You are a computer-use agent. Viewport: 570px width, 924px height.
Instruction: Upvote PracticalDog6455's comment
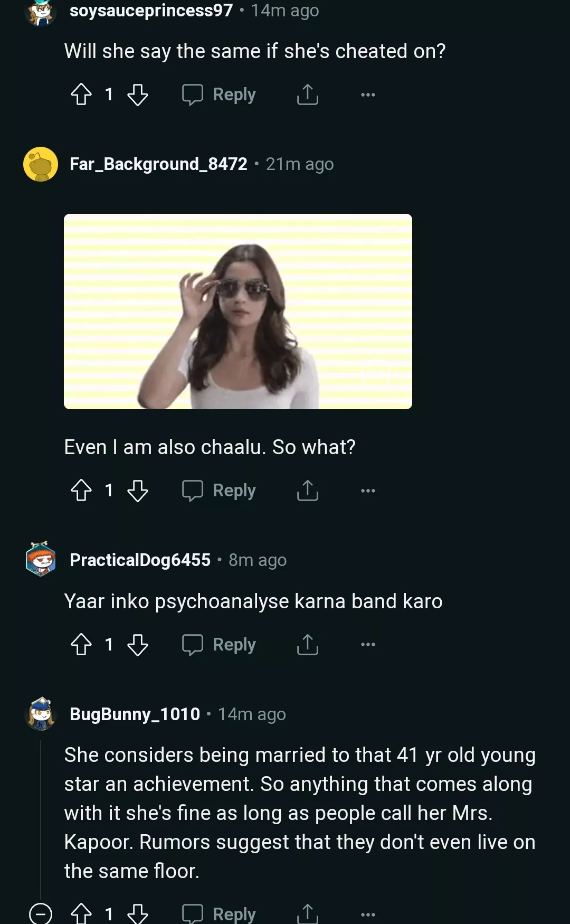click(x=81, y=644)
